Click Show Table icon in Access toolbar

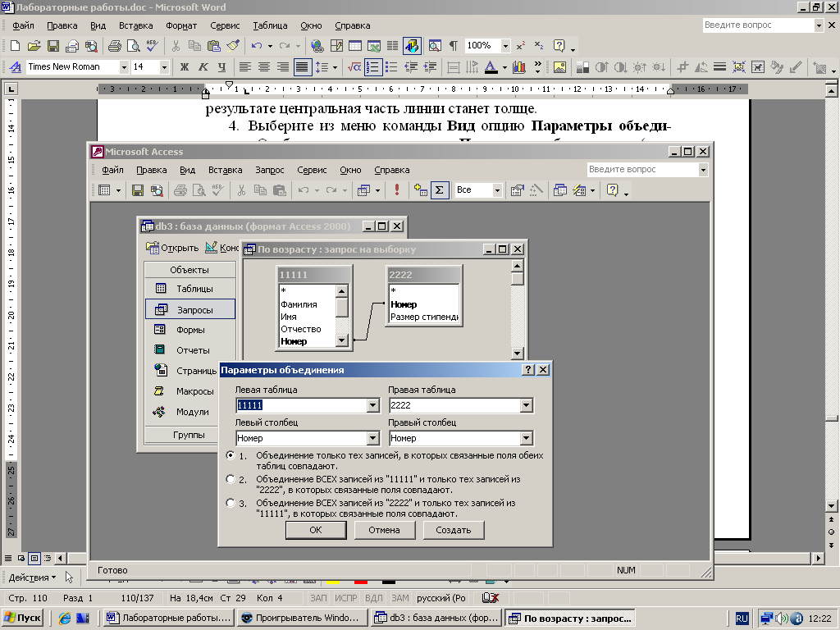point(421,190)
